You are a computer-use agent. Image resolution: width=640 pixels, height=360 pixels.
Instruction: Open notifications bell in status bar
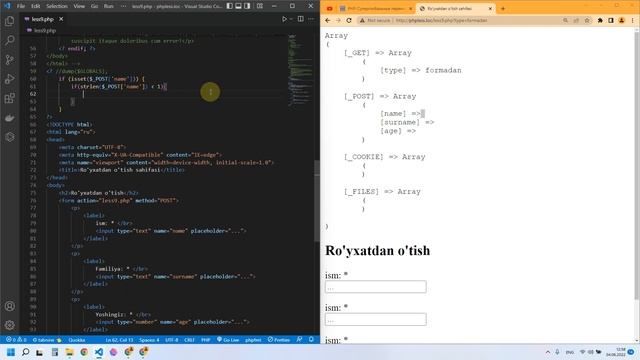(311, 340)
